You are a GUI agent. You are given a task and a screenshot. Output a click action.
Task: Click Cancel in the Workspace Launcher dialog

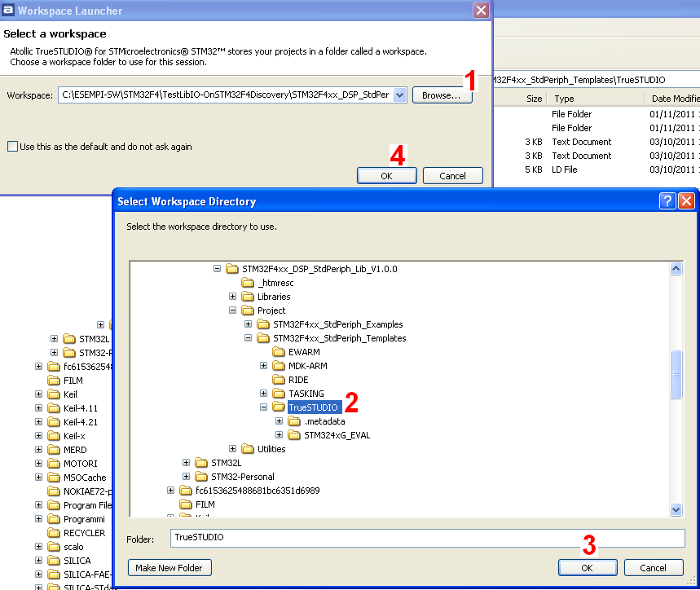tap(453, 176)
